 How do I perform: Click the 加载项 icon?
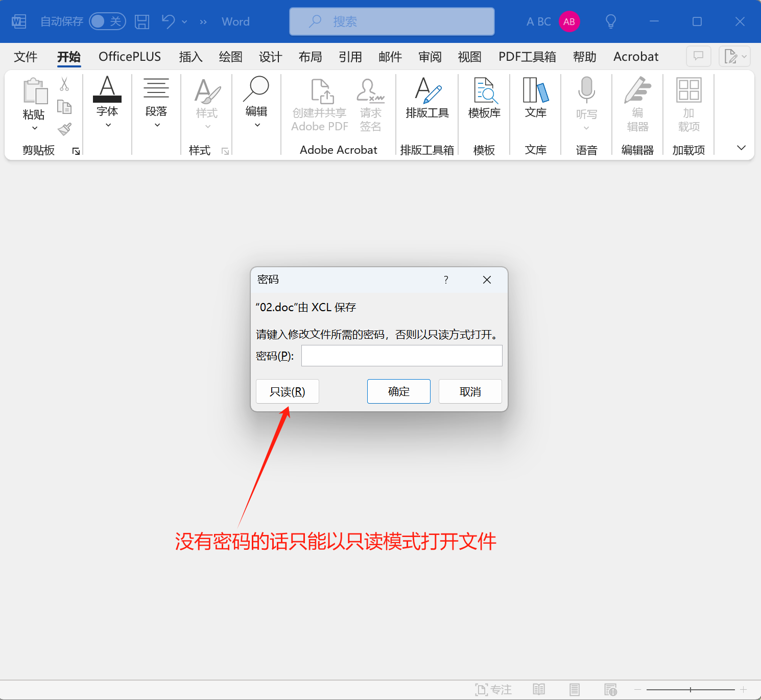tap(688, 102)
